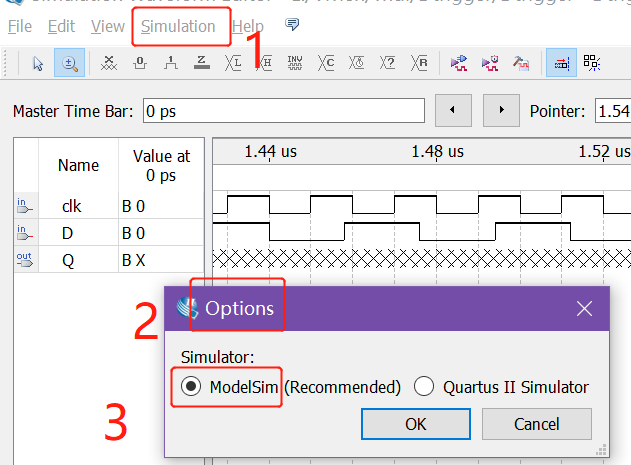Click the Q undefined waveform trace

point(421,258)
